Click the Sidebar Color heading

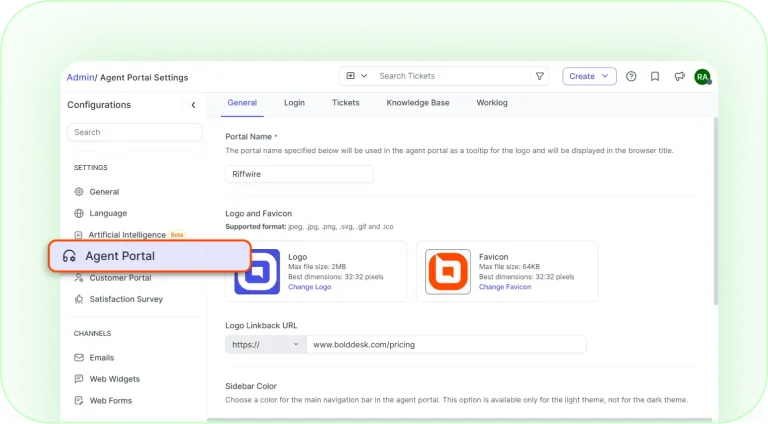(x=251, y=386)
